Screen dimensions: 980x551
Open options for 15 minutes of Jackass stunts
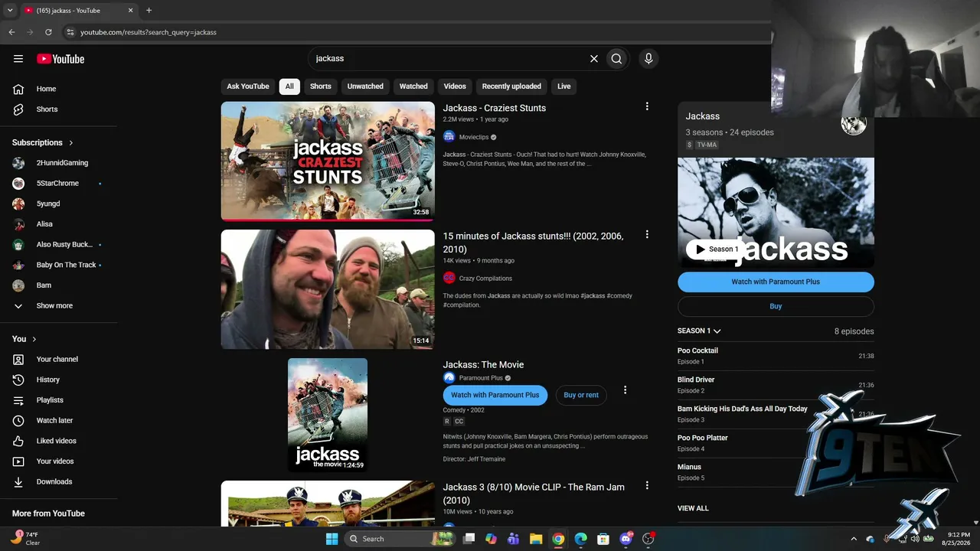(x=647, y=235)
